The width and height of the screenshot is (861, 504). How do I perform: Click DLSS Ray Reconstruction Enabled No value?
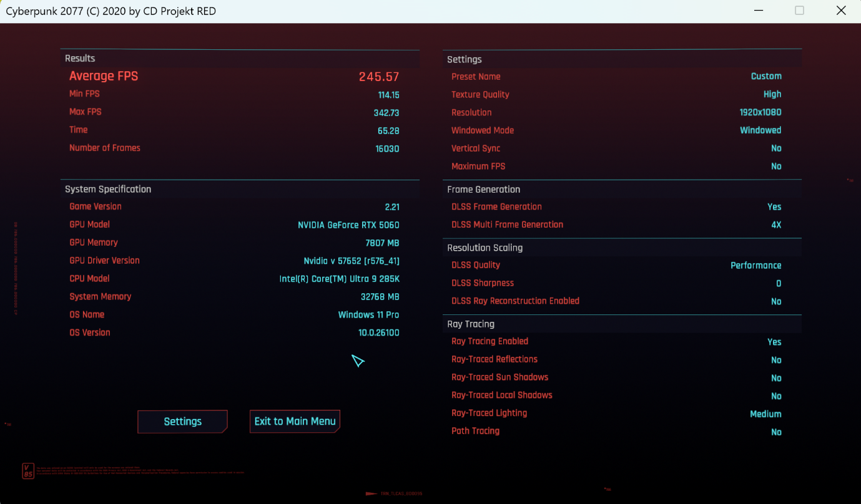[776, 302]
